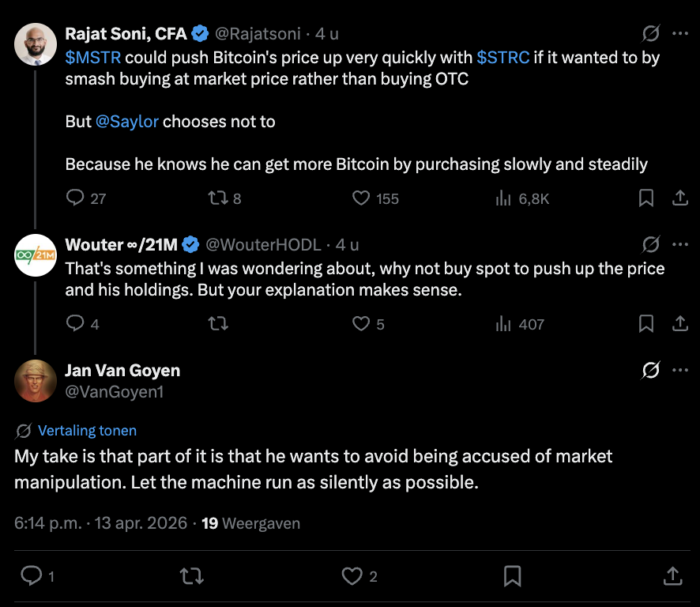
Task: Open Jan Van Goyen's profile picture
Action: [36, 380]
